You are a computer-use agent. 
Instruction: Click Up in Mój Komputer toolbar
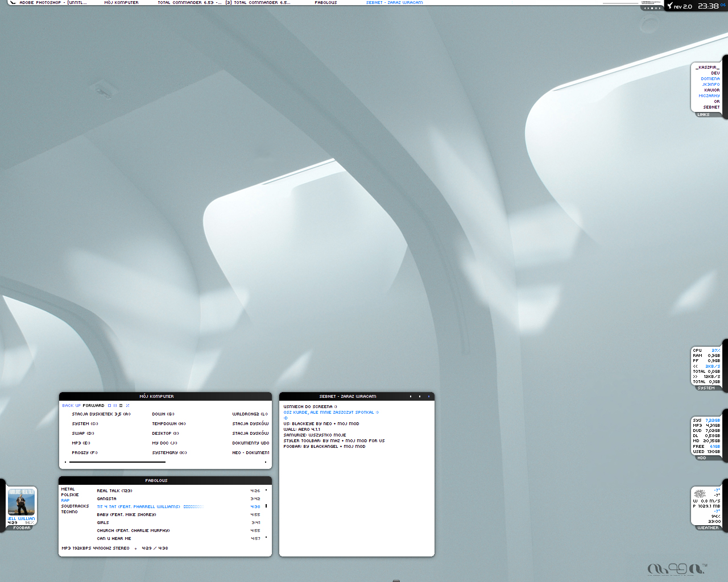pos(78,406)
